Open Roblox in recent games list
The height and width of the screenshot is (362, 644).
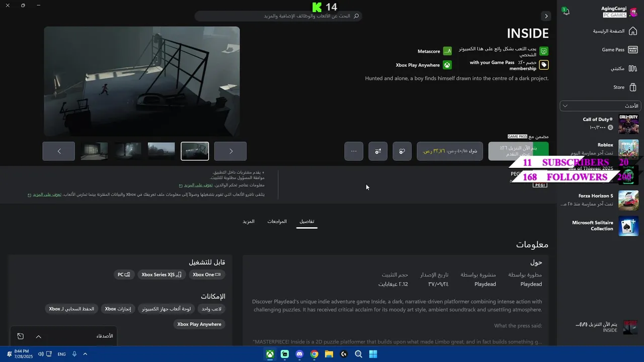600,149
